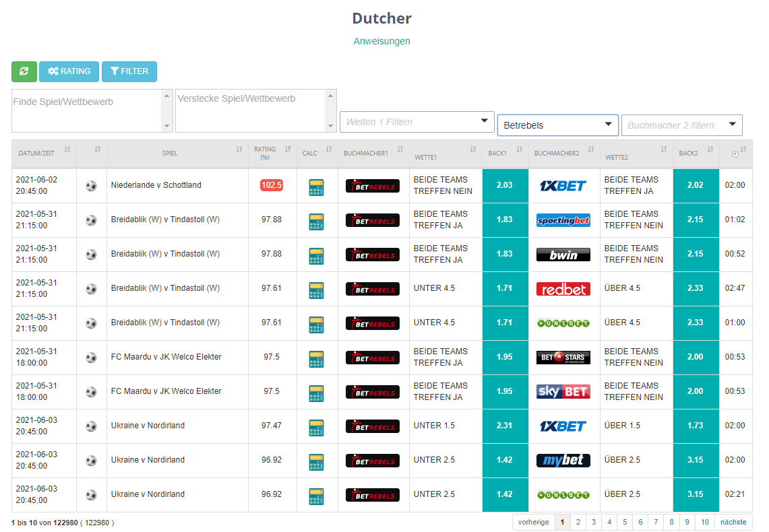
Task: Expand the Buchmacher 2 filtern dropdown
Action: (x=681, y=125)
